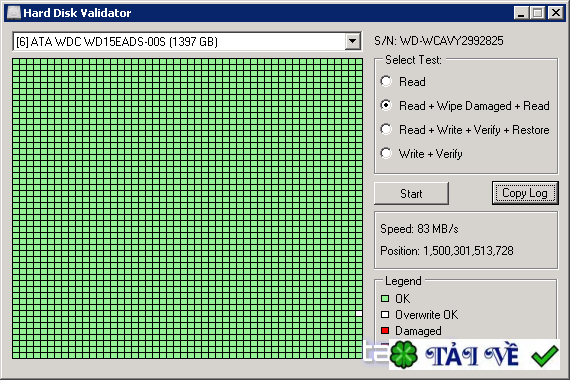Click the white Overwrite OK legend swatch
Screen dimensions: 570x380
[385, 315]
